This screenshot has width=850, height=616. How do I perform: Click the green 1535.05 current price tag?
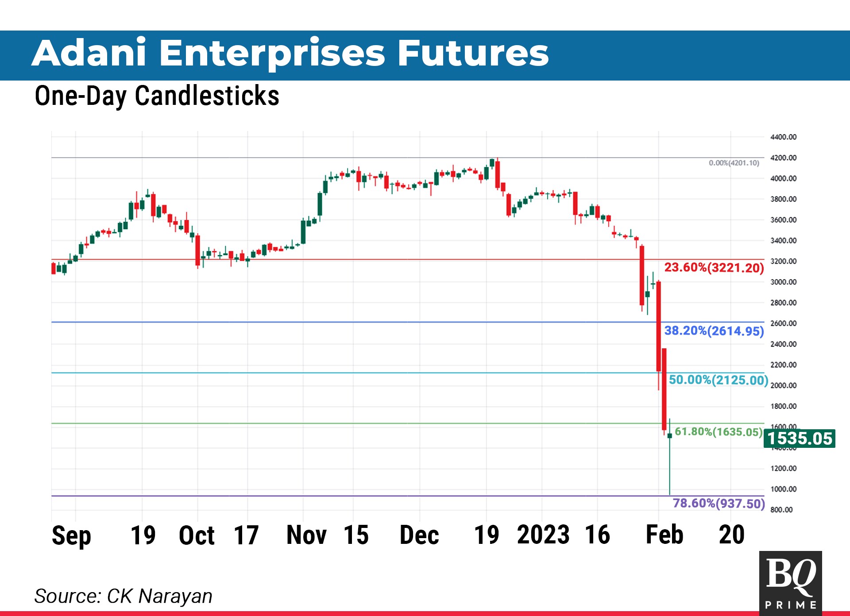click(x=799, y=439)
